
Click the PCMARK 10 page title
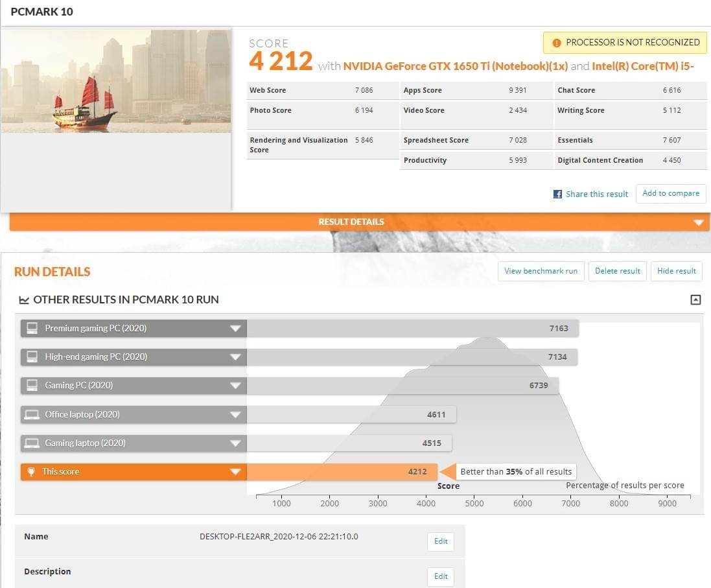(x=41, y=12)
